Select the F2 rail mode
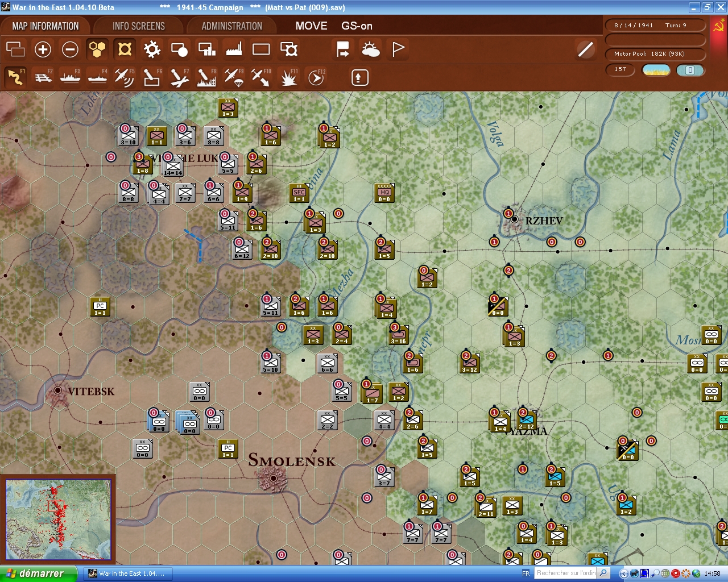Viewport: 728px width, 582px height. click(43, 77)
